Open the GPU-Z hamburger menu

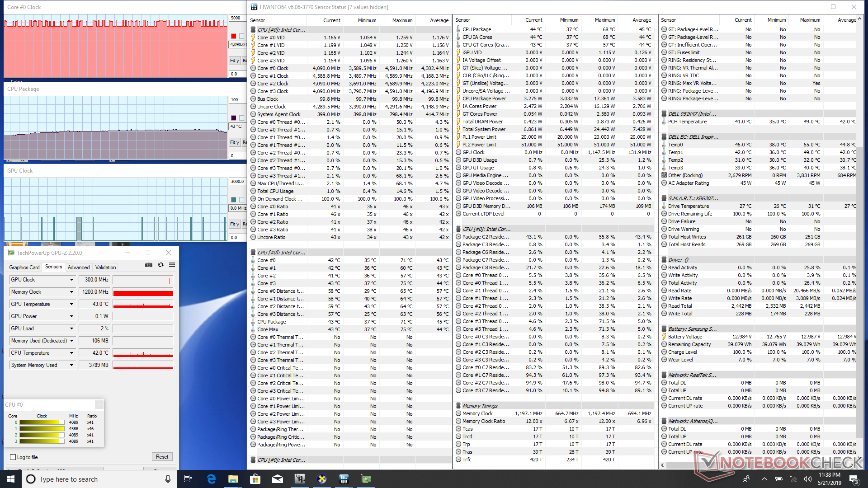pyautogui.click(x=172, y=265)
